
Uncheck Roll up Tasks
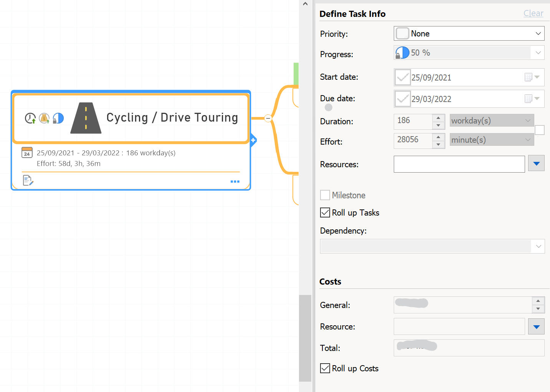[325, 212]
